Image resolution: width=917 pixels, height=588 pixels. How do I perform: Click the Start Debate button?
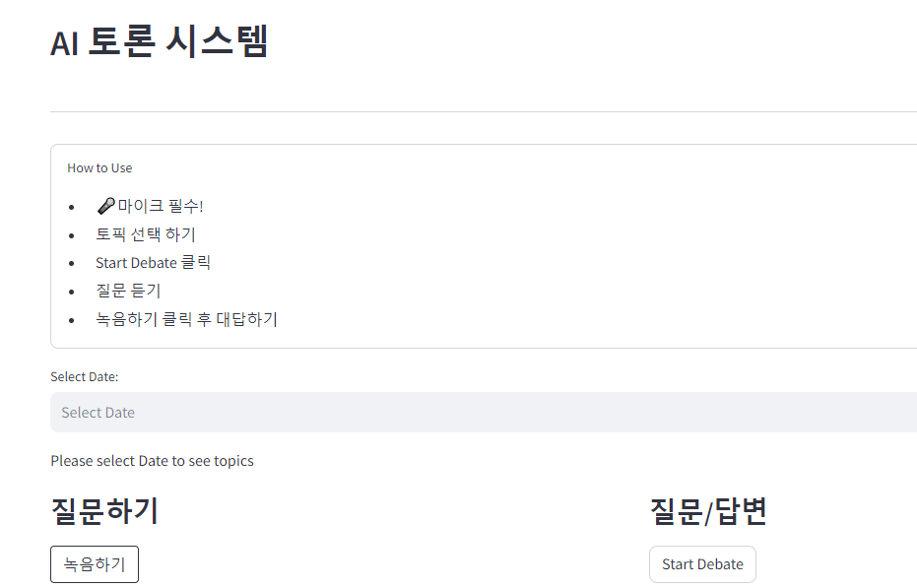[x=702, y=564]
